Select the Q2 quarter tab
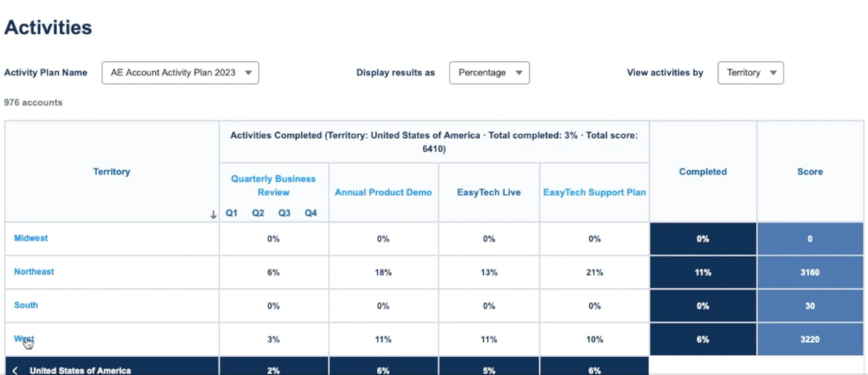 [x=257, y=213]
